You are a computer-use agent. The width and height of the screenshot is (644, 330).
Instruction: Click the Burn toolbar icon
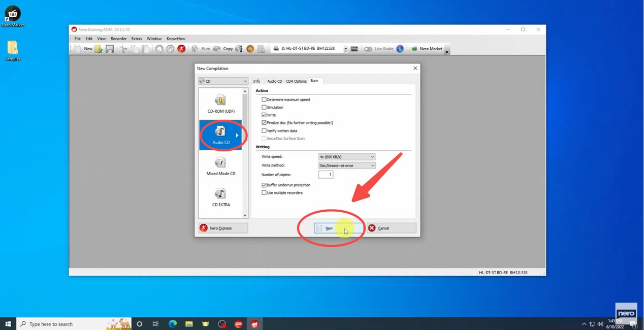pos(201,49)
